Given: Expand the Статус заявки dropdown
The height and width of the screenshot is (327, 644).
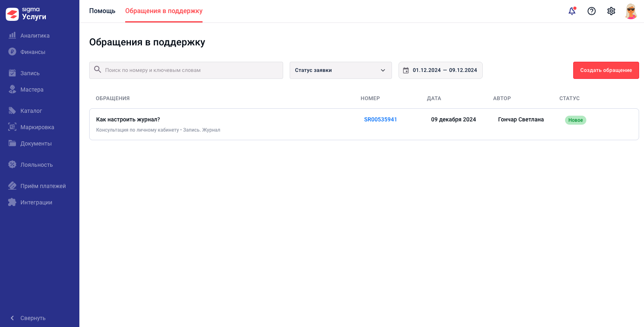Looking at the screenshot, I should [341, 70].
